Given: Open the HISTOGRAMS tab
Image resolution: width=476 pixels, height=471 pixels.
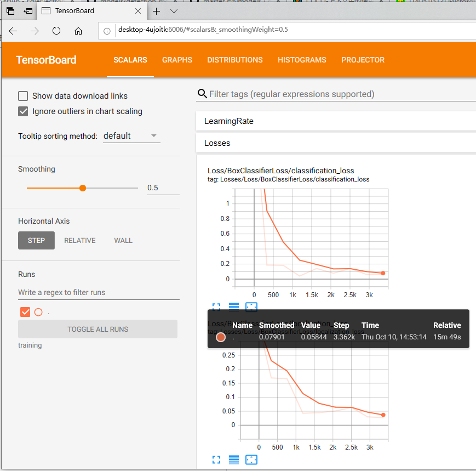Looking at the screenshot, I should click(302, 60).
